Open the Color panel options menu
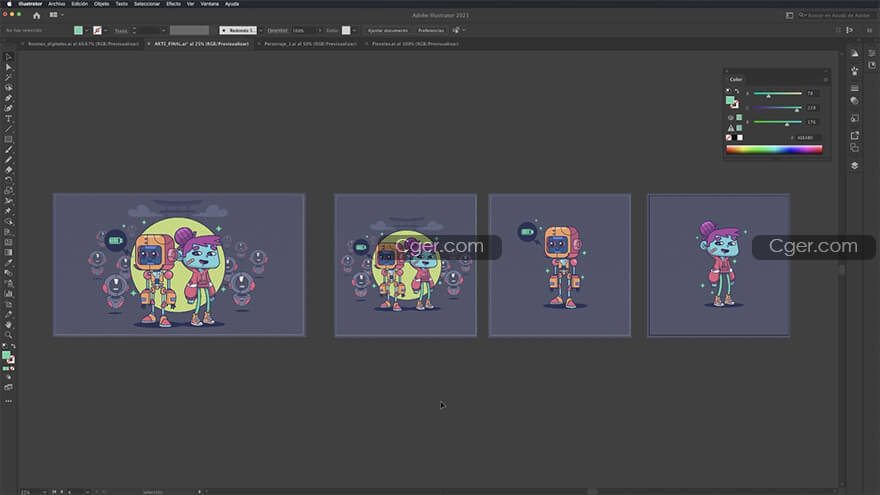880x495 pixels. coord(825,80)
